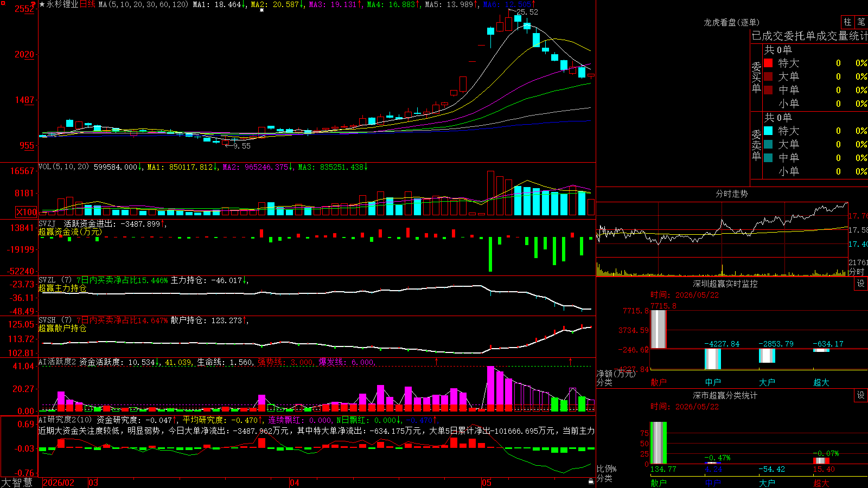Click the small lock icon at chart bottom
This screenshot has height=488, width=868.
click(x=591, y=481)
